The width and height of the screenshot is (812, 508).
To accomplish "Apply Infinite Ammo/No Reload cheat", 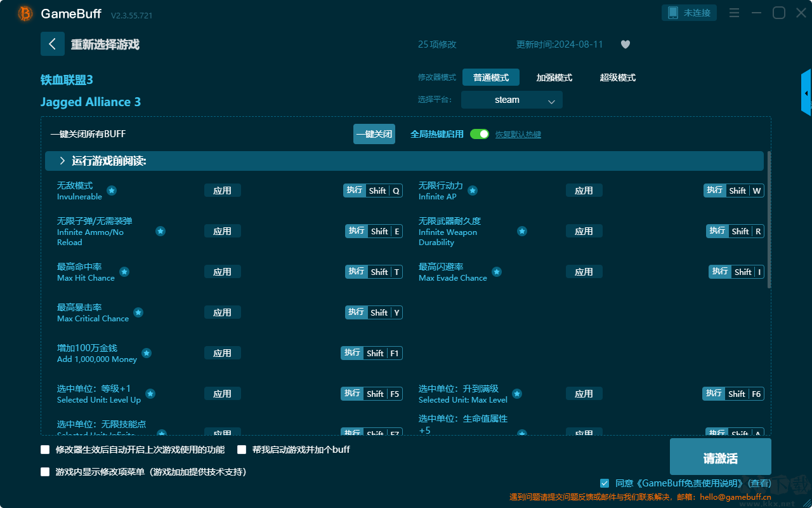I will pyautogui.click(x=223, y=231).
